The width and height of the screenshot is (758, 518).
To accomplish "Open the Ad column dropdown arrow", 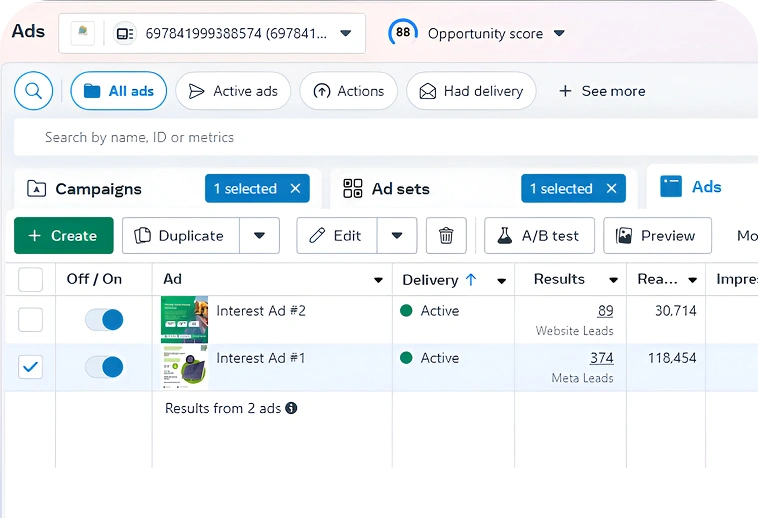I will pyautogui.click(x=379, y=280).
